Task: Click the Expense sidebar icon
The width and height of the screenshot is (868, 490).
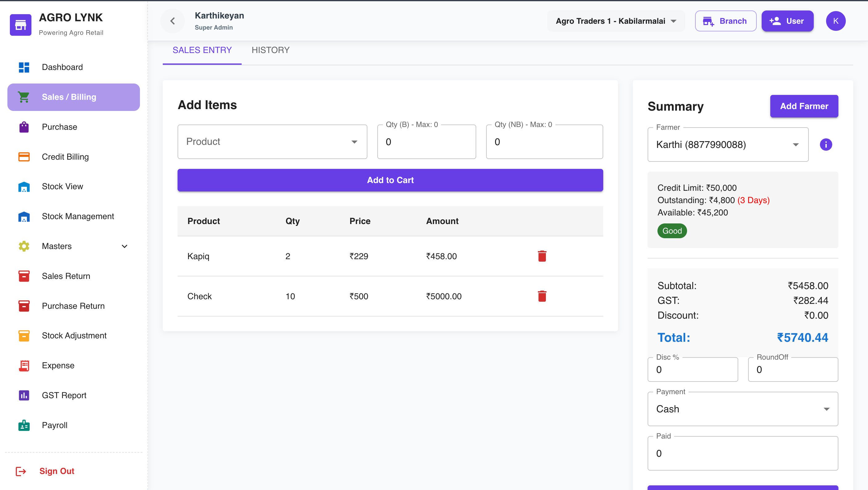Action: [24, 365]
